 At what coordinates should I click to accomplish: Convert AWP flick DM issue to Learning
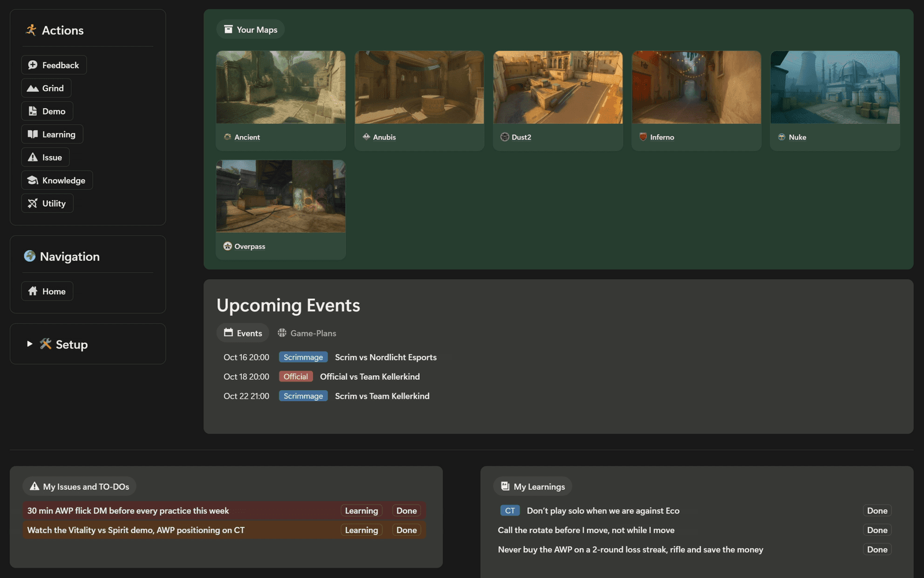[x=362, y=511]
